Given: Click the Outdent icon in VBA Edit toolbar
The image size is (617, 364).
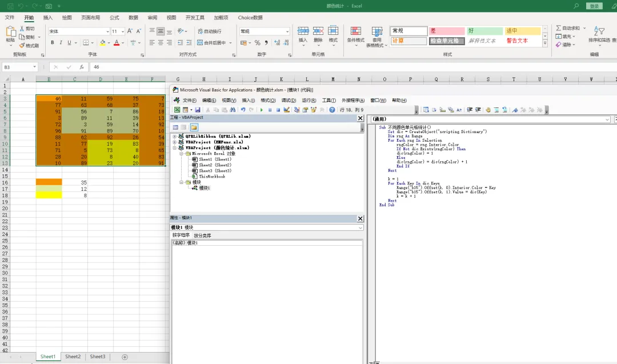Looking at the screenshot, I should [x=478, y=110].
